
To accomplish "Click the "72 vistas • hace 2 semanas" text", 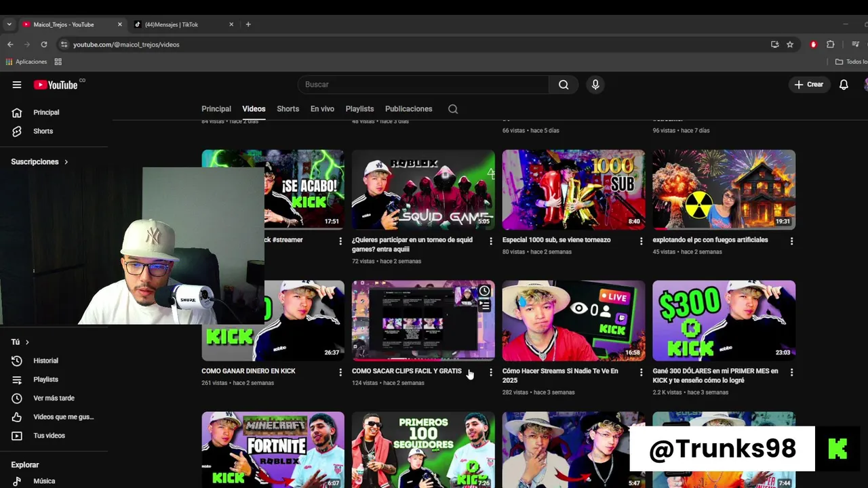I will 387,261.
